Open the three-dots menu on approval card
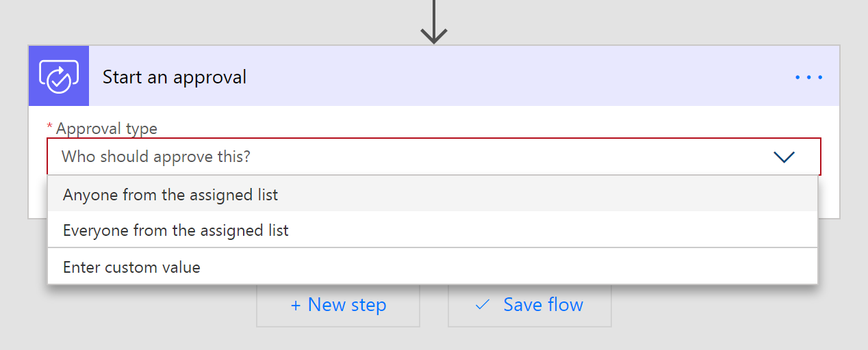 (x=808, y=77)
